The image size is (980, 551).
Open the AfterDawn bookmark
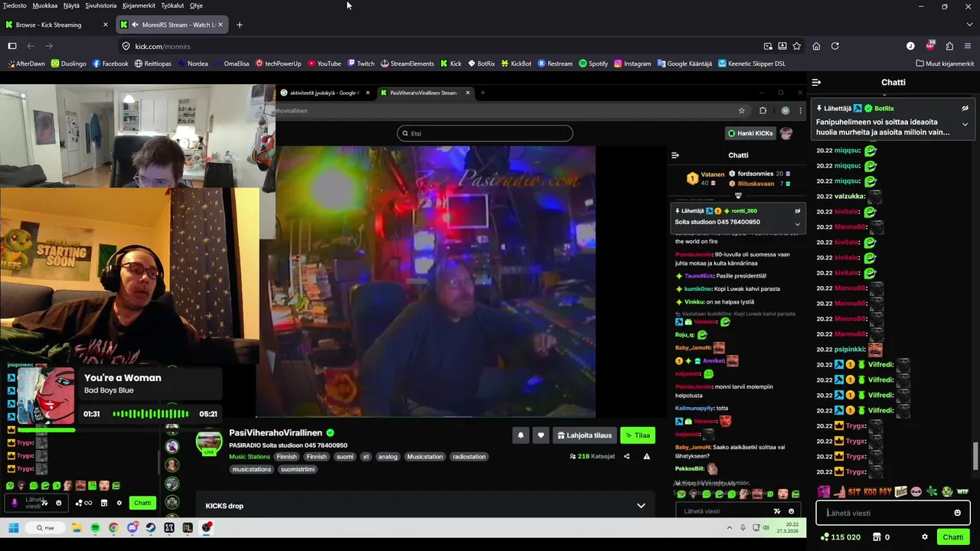[x=25, y=64]
